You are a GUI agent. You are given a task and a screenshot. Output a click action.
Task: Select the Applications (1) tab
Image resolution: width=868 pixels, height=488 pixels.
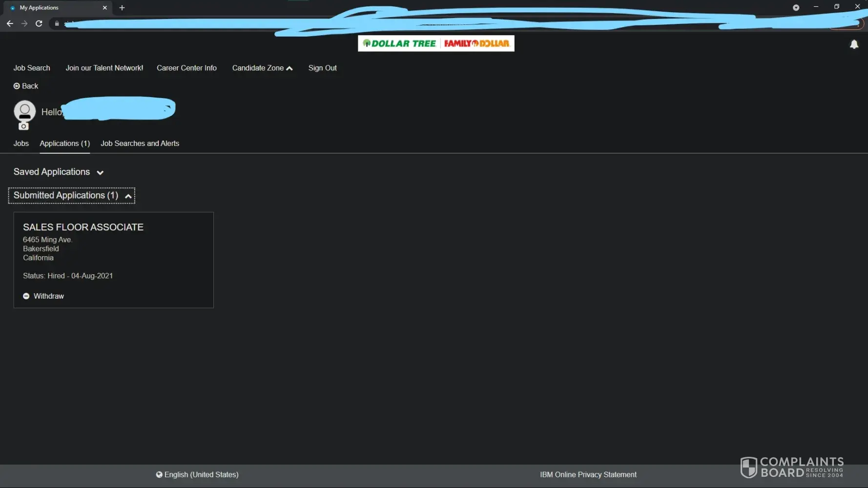click(64, 143)
